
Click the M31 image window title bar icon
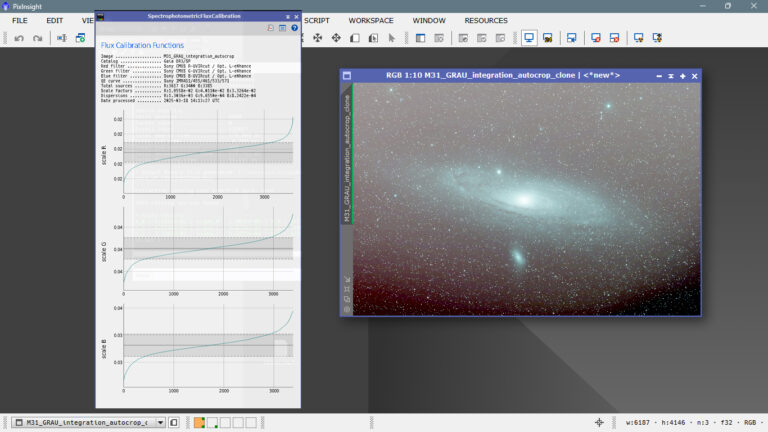[x=347, y=75]
